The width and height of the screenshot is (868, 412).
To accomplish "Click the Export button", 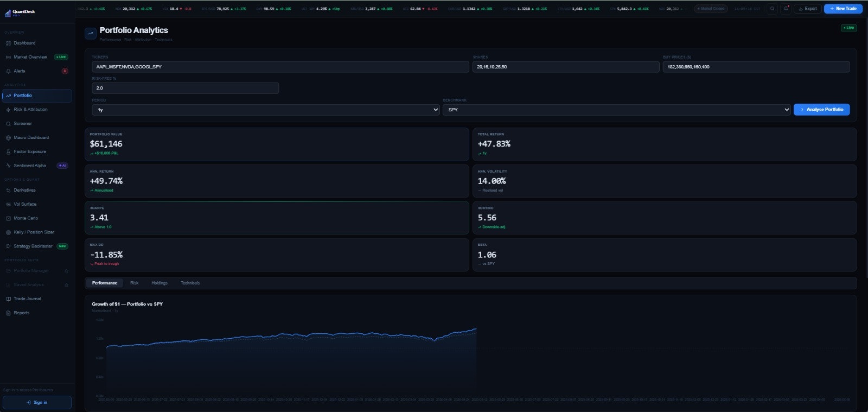I will click(808, 9).
